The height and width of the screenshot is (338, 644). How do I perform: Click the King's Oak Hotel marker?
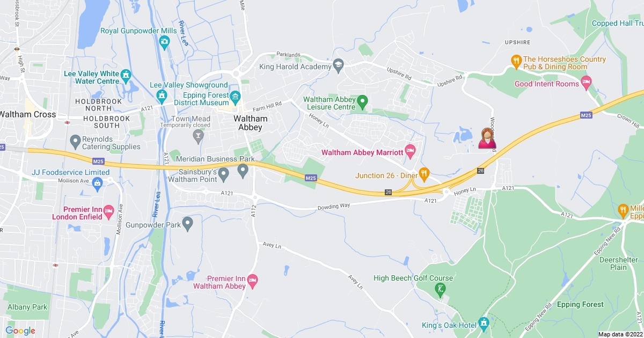tap(484, 322)
